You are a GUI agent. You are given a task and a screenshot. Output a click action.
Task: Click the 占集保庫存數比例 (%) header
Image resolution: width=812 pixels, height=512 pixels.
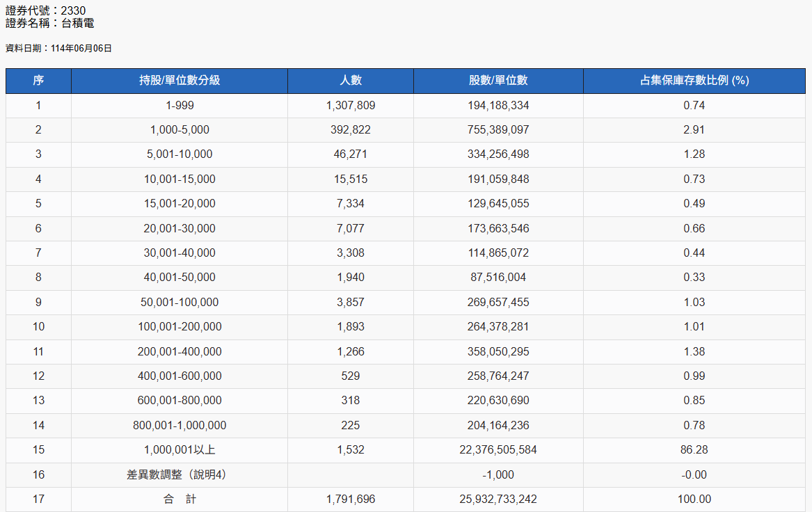pos(694,81)
